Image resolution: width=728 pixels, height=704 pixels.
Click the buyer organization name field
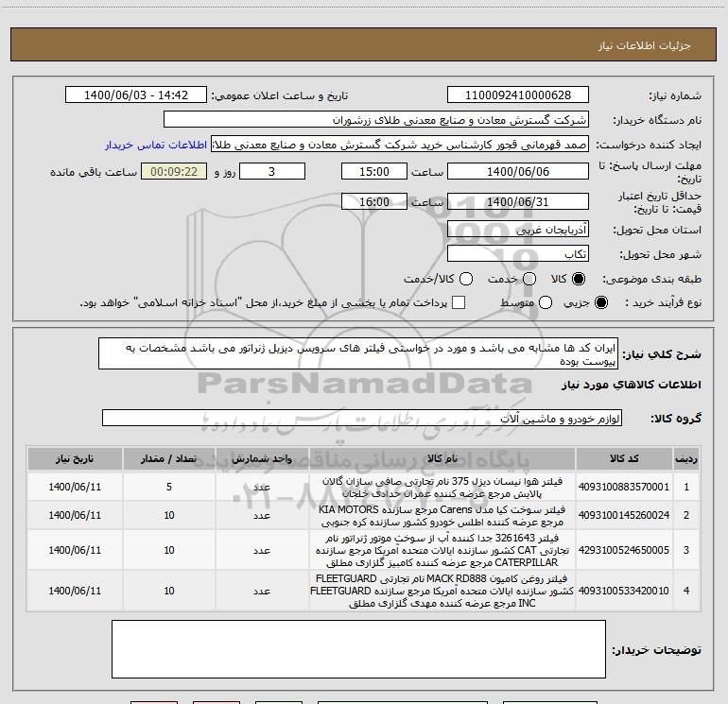click(x=376, y=120)
